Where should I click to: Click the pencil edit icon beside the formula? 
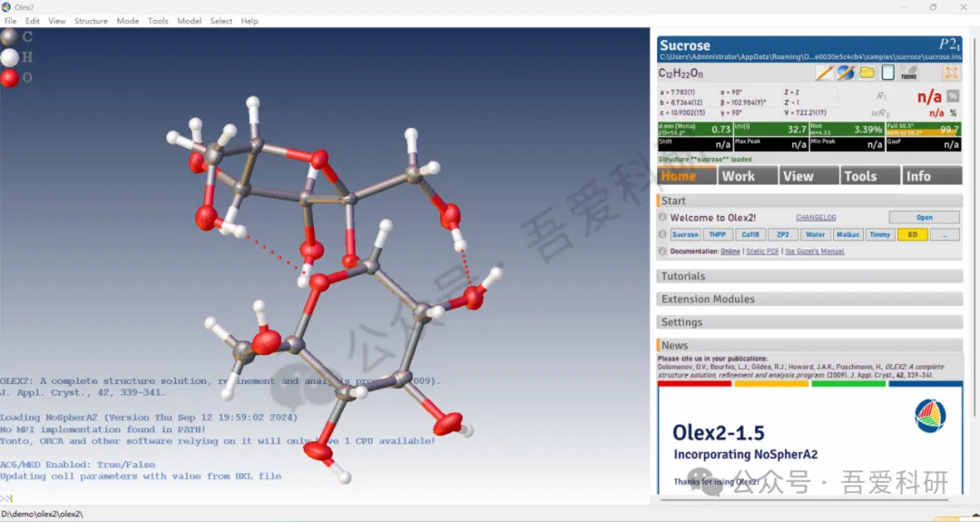(824, 74)
